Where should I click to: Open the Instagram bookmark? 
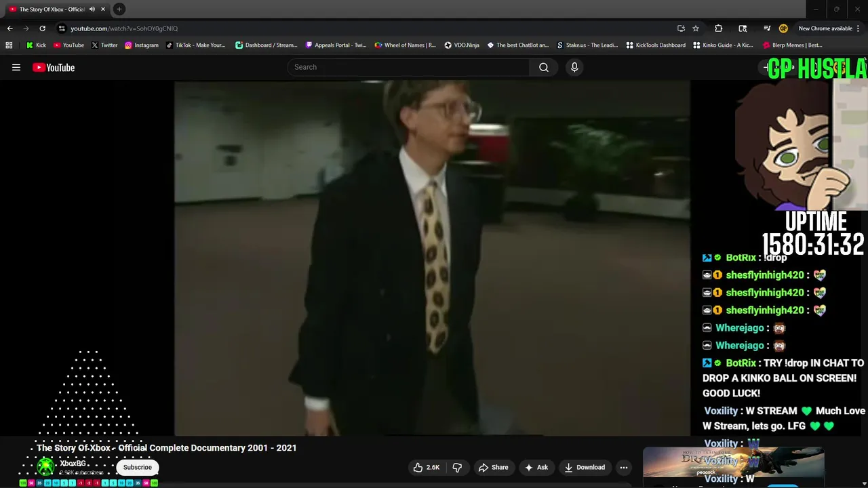(x=141, y=45)
